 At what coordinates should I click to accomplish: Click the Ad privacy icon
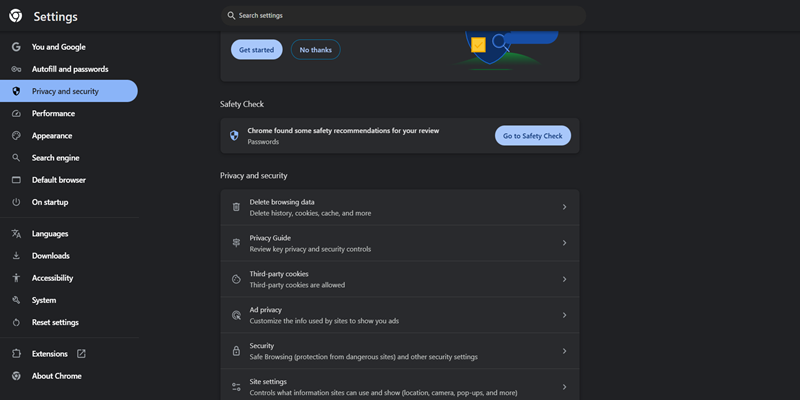(x=236, y=315)
